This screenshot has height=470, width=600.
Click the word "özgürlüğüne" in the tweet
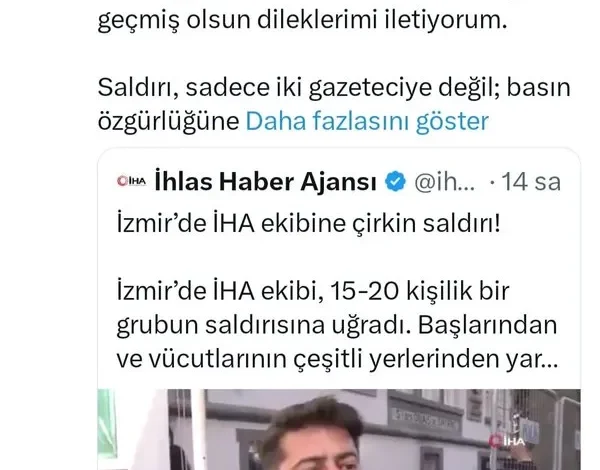coord(169,122)
